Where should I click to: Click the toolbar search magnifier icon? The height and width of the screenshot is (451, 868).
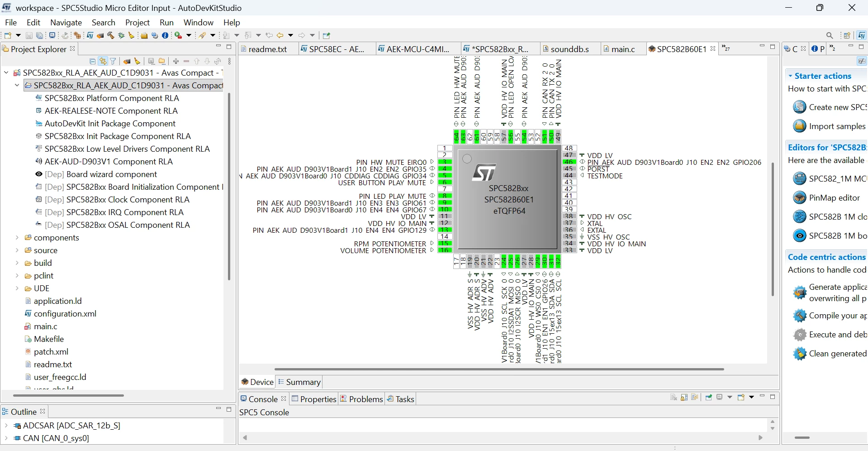830,35
